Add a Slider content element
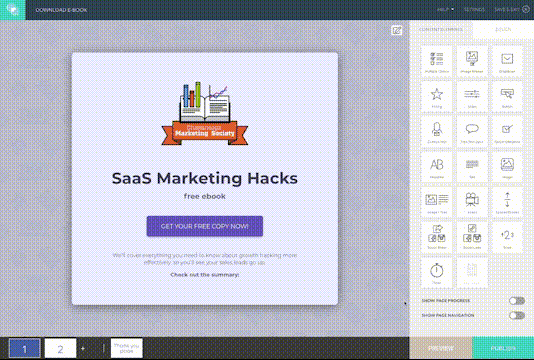The height and width of the screenshot is (360, 534). pyautogui.click(x=472, y=97)
